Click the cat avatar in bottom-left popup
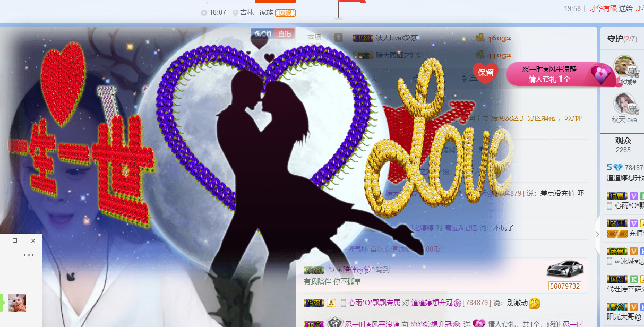This screenshot has width=644, height=327. coord(16,303)
